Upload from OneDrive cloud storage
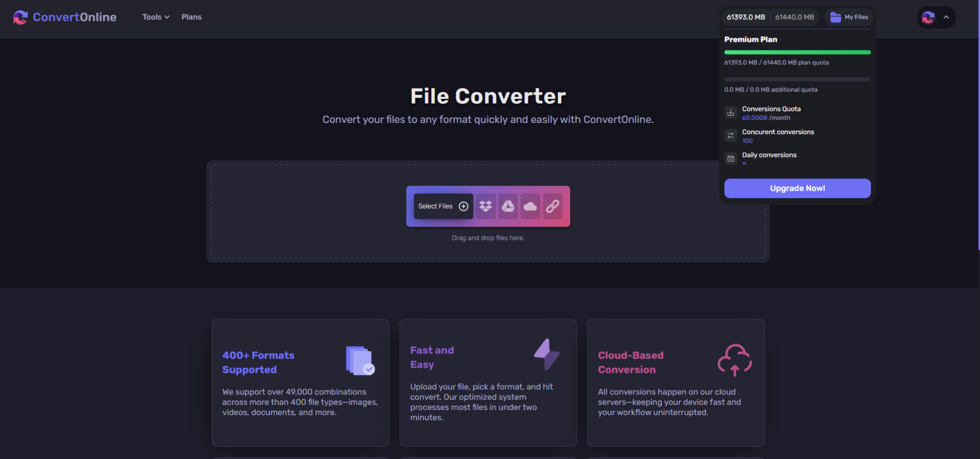 530,206
